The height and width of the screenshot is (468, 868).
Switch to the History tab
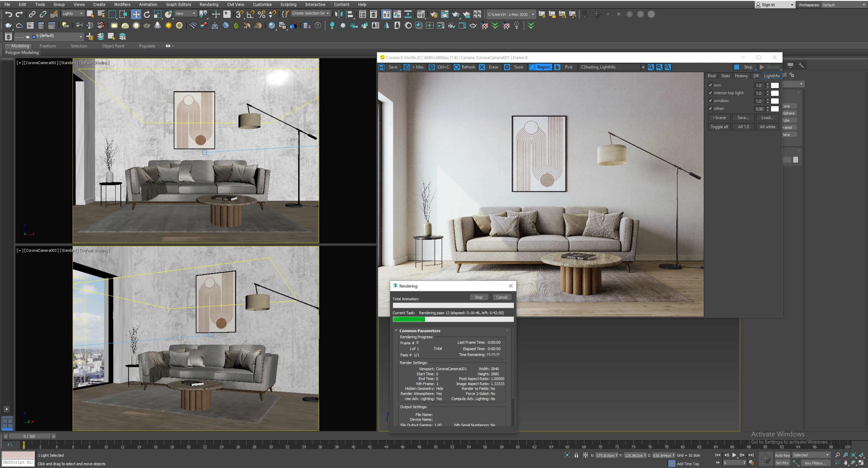point(741,76)
